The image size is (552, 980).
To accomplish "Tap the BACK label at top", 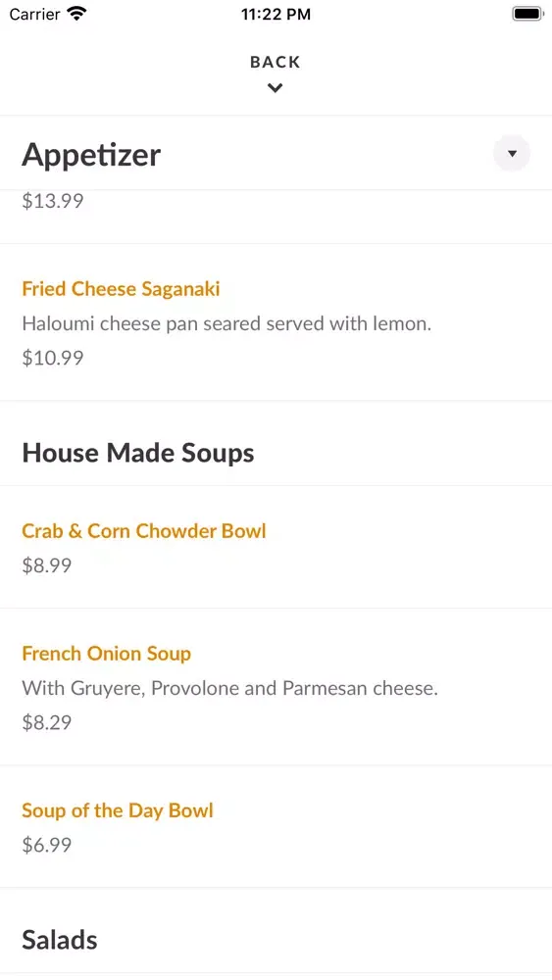I will 276,62.
